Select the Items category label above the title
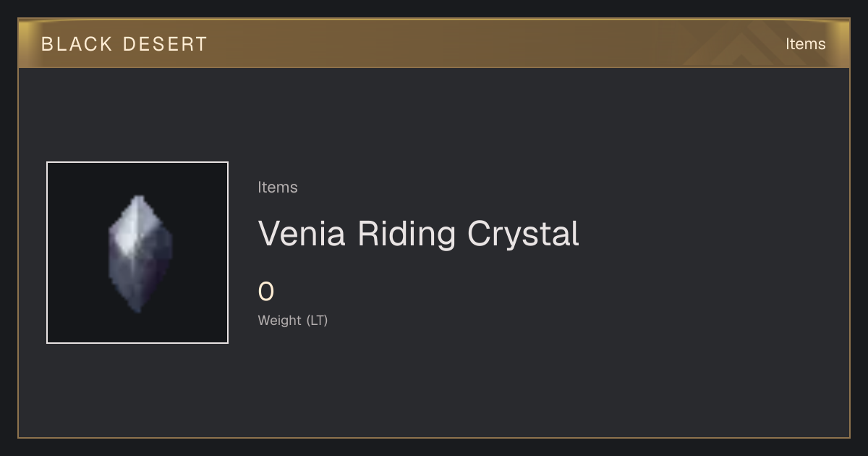Screen dimensions: 868x456 click(x=278, y=187)
